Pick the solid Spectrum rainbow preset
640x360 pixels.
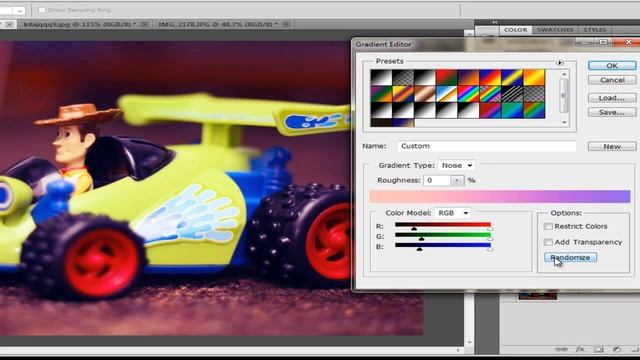468,94
